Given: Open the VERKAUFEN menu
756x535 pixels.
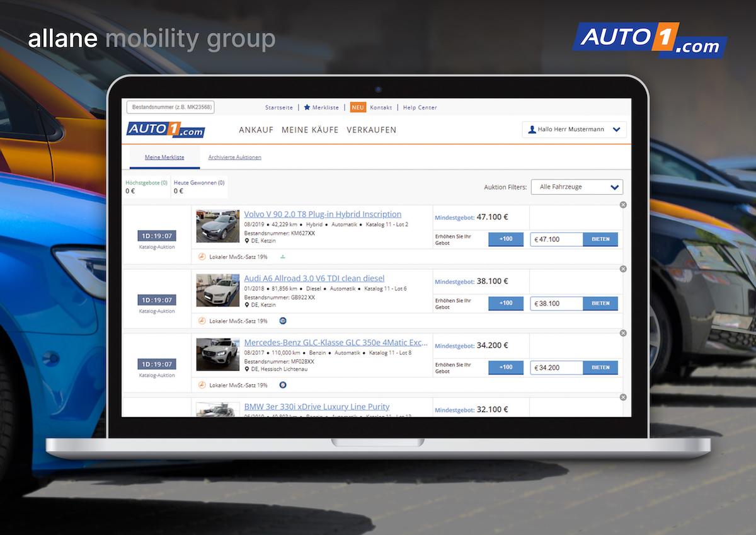Looking at the screenshot, I should click(372, 130).
